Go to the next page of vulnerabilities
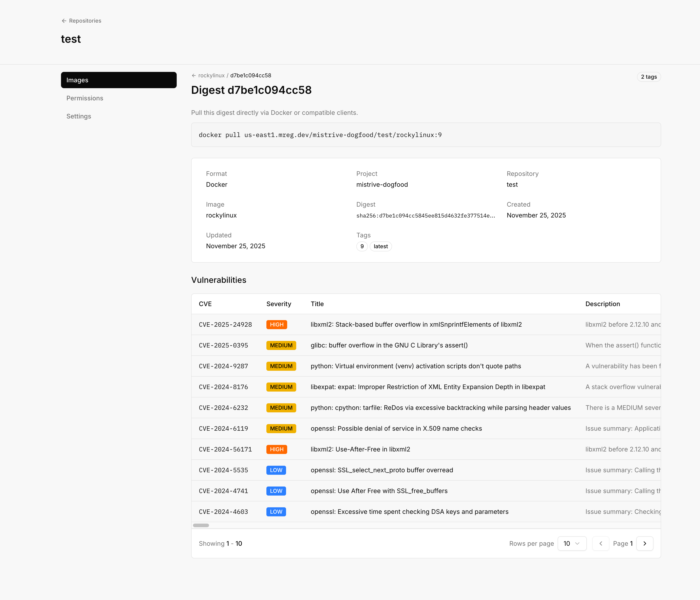700x600 pixels. [x=645, y=543]
